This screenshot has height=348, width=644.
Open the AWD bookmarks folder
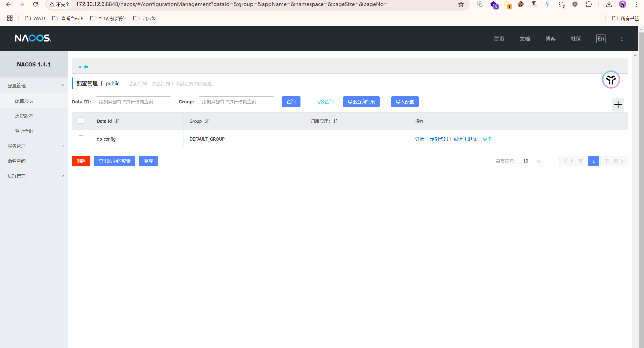(35, 18)
